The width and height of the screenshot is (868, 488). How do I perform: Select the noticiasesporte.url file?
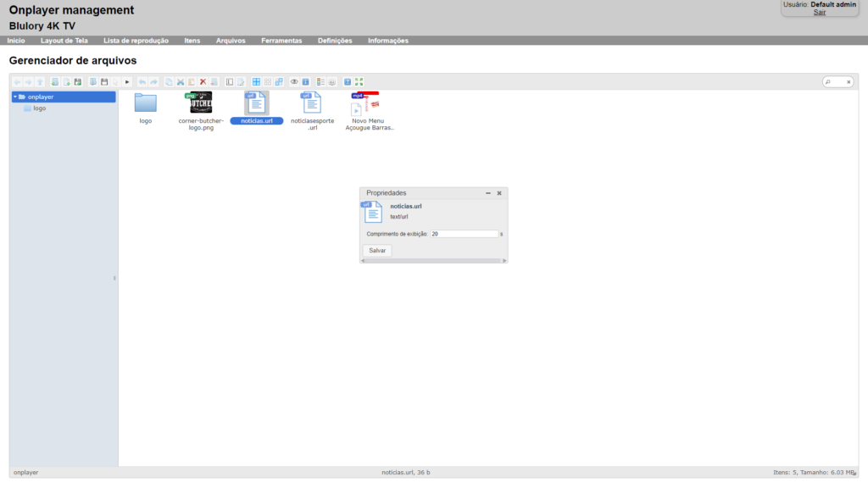coord(312,111)
